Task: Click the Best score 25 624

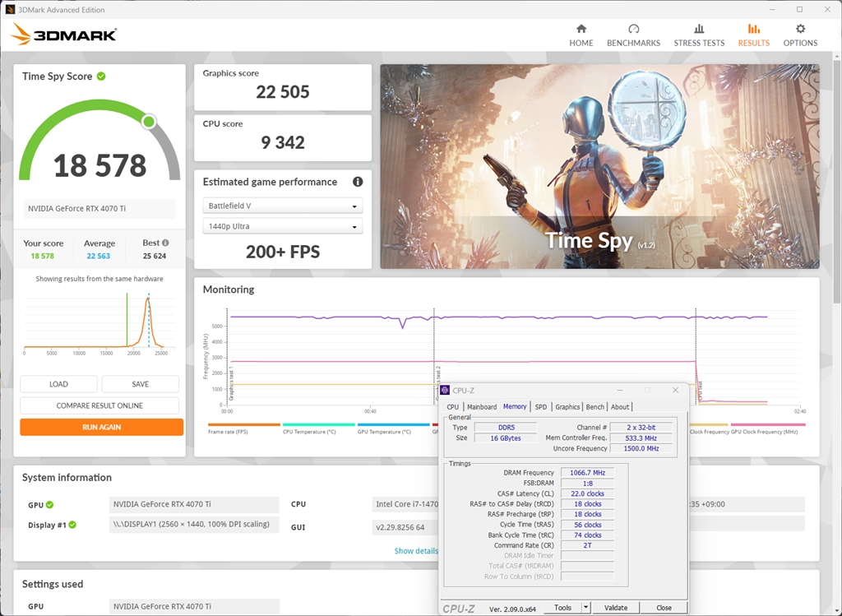Action: point(155,256)
